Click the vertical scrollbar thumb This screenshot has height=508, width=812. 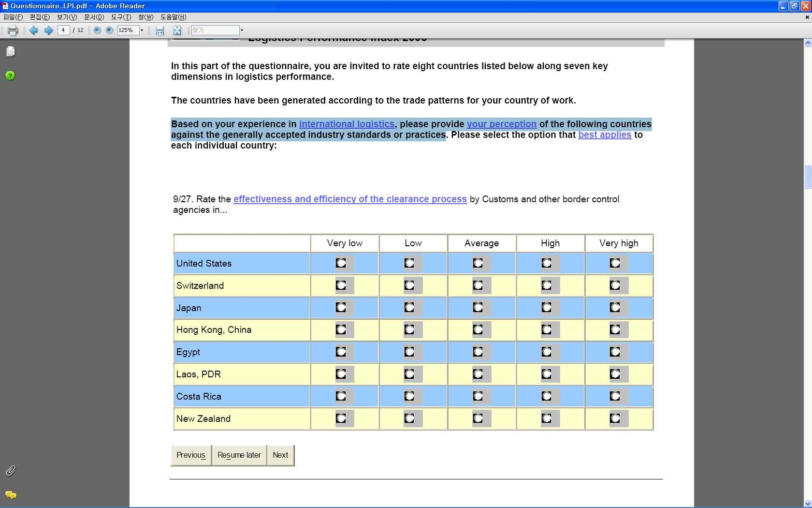point(808,177)
